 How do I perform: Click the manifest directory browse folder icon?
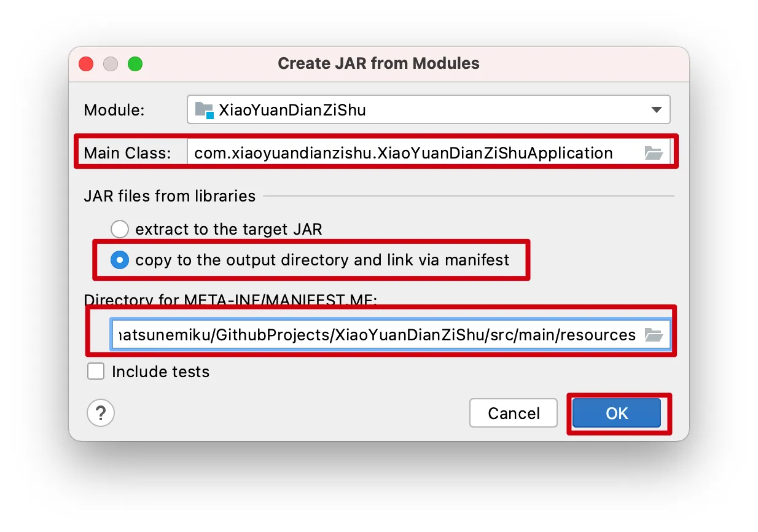(x=654, y=335)
